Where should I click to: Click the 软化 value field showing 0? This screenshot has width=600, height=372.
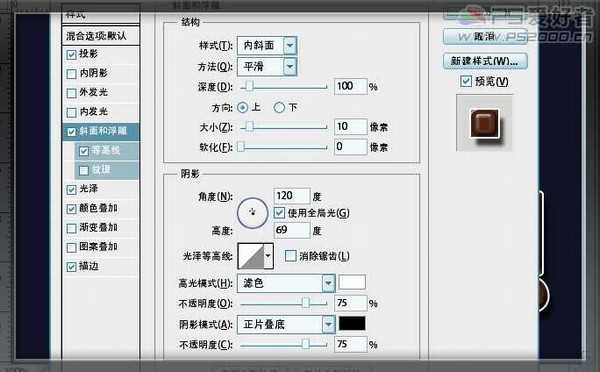[351, 147]
